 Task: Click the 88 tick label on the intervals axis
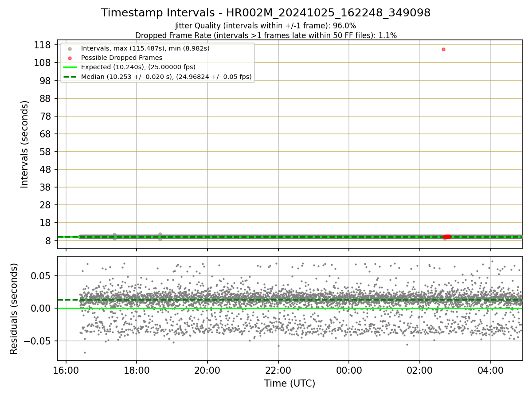45,98
